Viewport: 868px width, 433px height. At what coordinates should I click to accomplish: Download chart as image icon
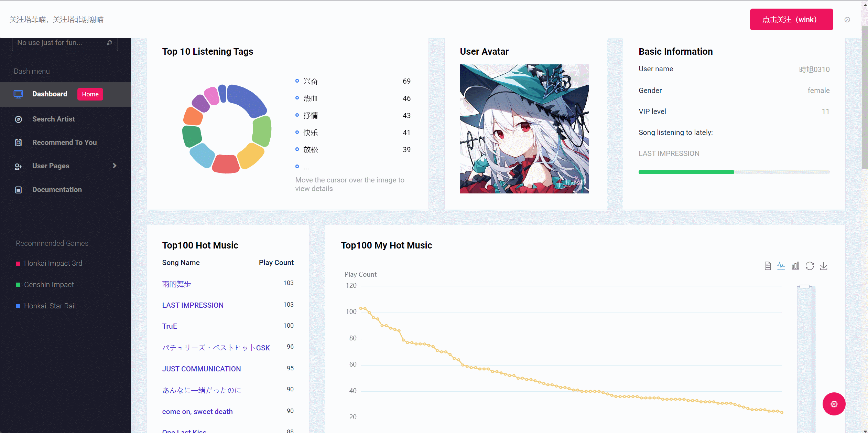tap(824, 266)
